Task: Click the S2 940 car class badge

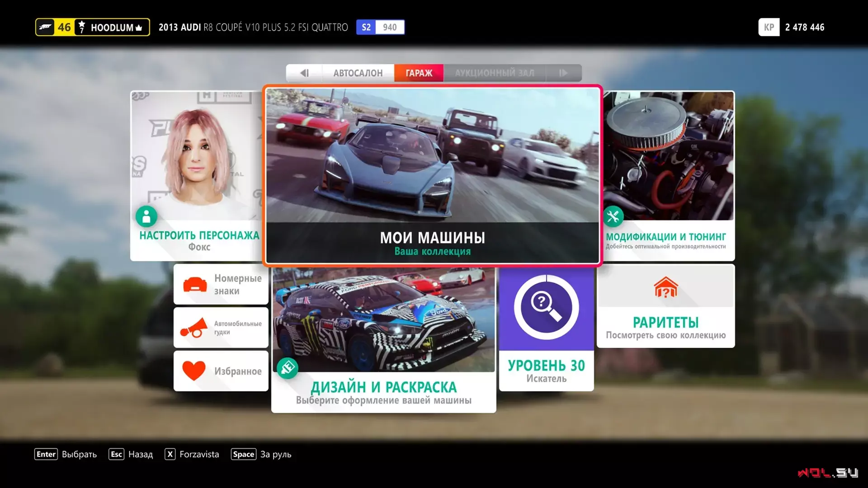Action: pos(380,27)
